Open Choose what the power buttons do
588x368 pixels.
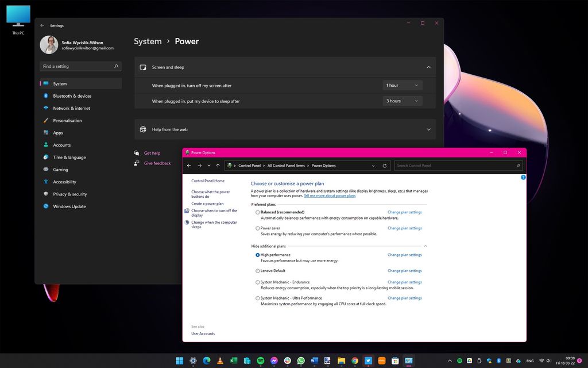pyautogui.click(x=210, y=194)
